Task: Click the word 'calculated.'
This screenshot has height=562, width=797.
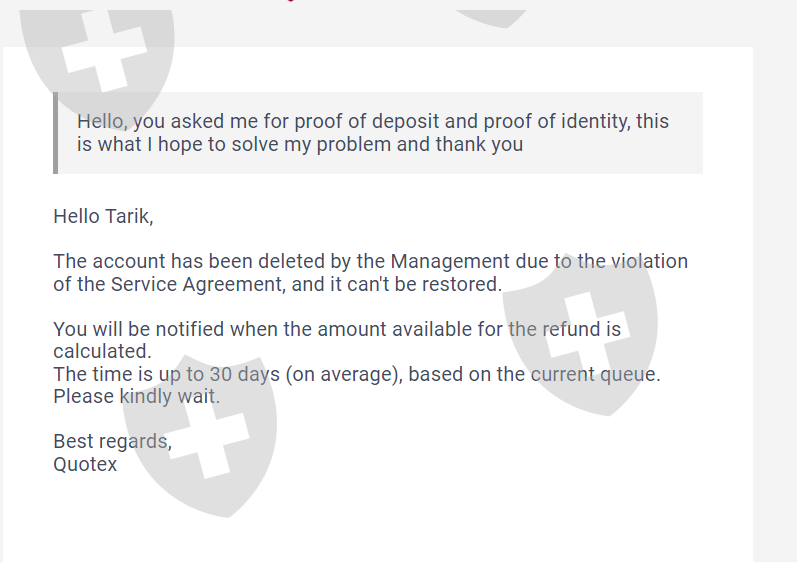Action: [x=102, y=351]
